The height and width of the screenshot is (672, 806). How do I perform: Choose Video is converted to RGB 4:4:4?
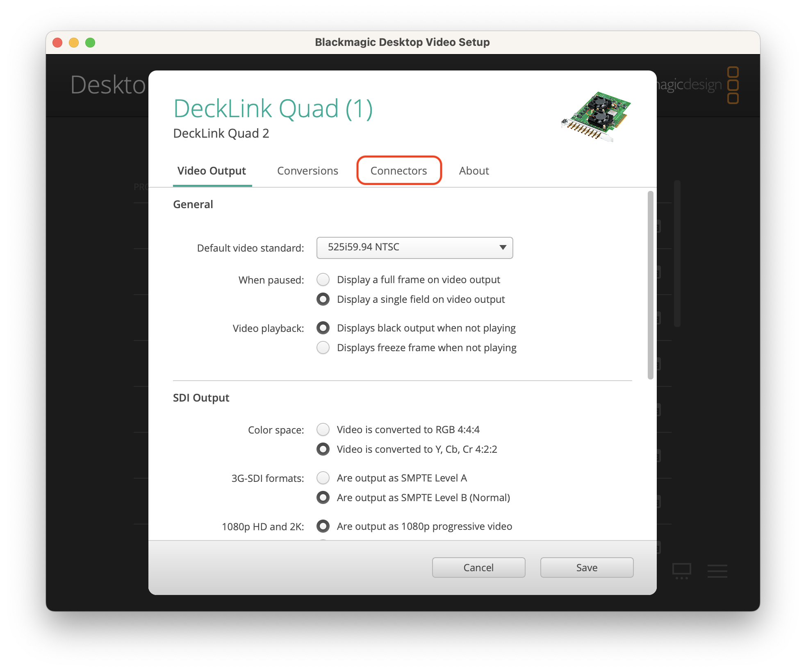click(x=323, y=430)
